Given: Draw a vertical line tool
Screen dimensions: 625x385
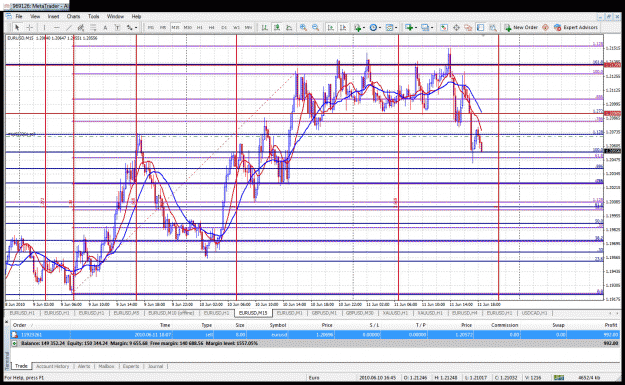Looking at the screenshot, I should (x=44, y=28).
